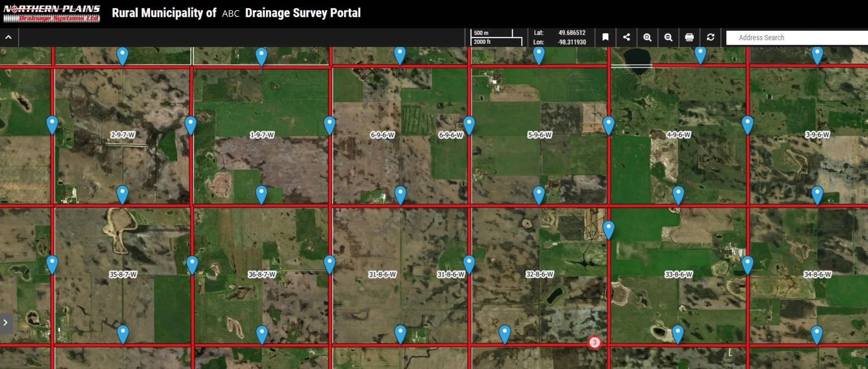The width and height of the screenshot is (868, 369).
Task: Click blue pin below 3-9-6-W label
Action: click(x=817, y=195)
